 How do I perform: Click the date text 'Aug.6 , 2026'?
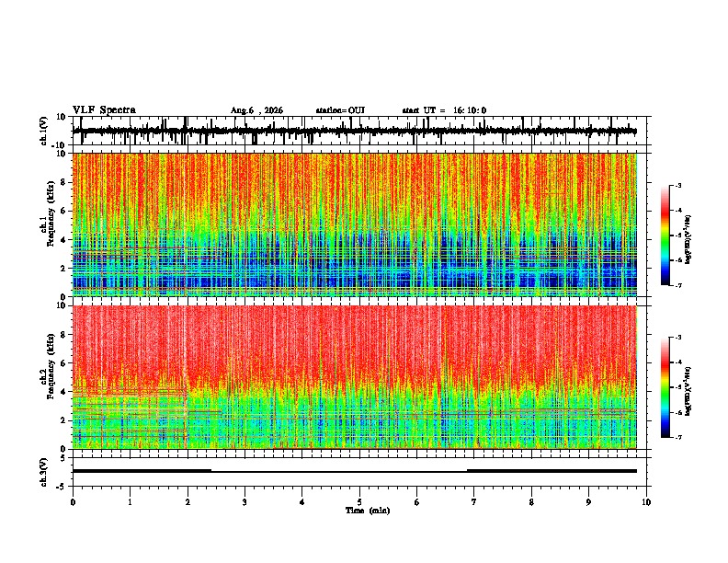(256, 110)
